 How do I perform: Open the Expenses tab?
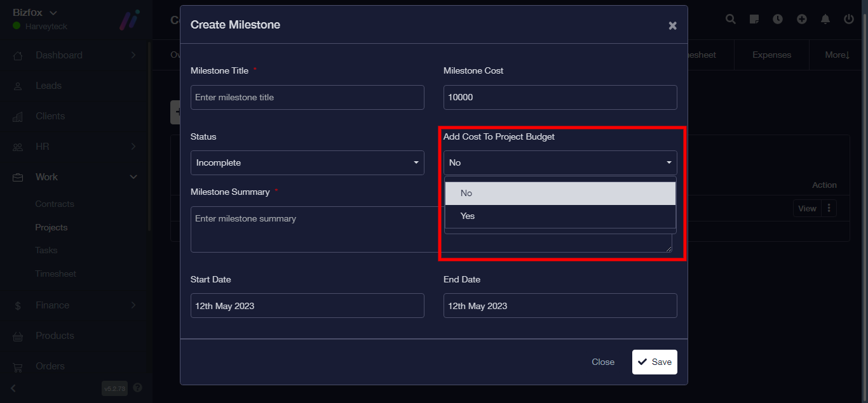771,55
